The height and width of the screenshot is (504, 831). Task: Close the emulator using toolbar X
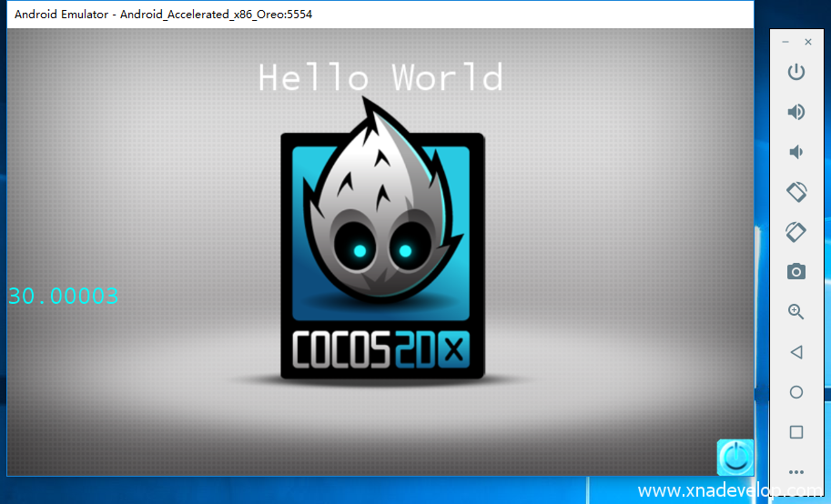[x=808, y=42]
